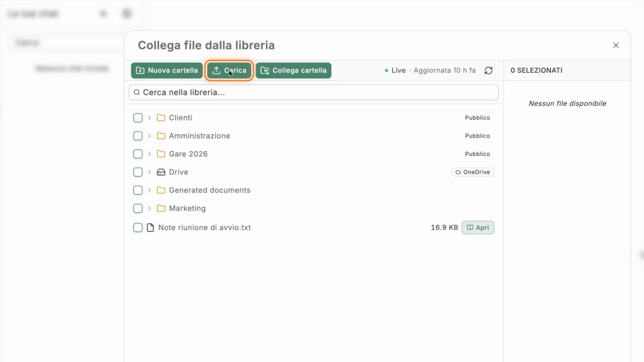
Task: Click the Amministrazione folder icon
Action: [x=161, y=136]
